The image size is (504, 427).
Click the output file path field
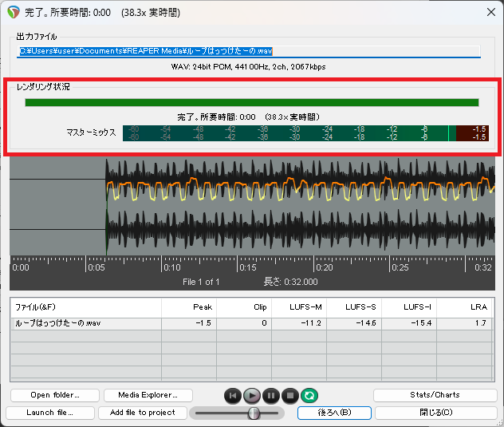tap(249, 51)
